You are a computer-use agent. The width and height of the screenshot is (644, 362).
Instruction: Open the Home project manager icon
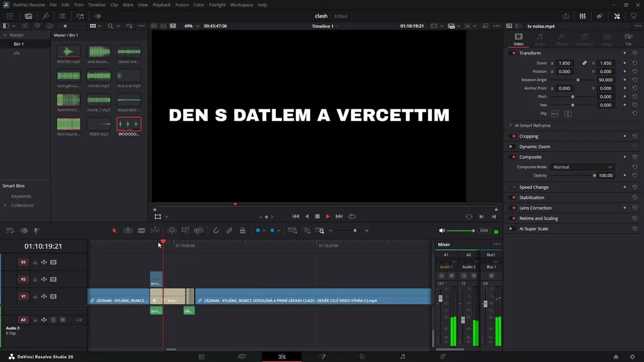click(616, 356)
